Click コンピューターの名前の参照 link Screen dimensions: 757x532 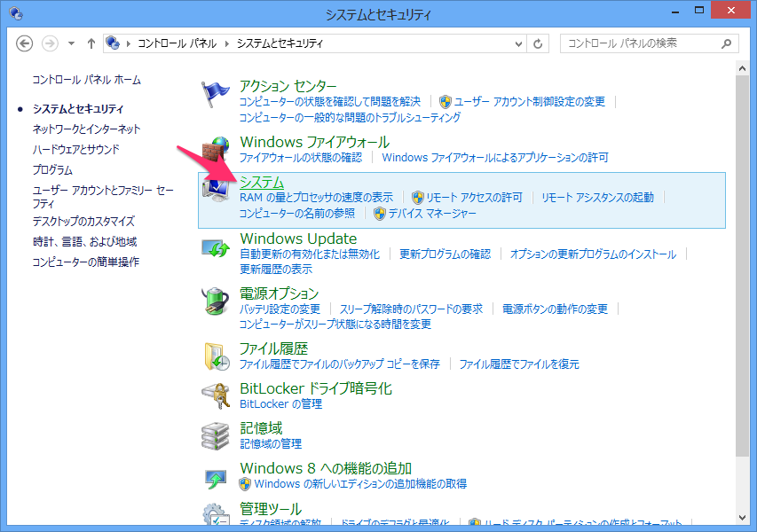pos(297,213)
